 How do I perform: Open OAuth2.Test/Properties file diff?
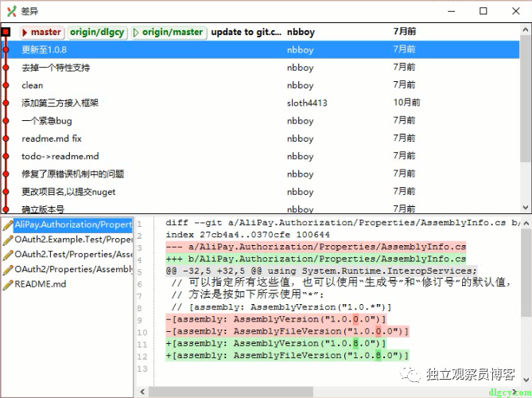pos(73,255)
